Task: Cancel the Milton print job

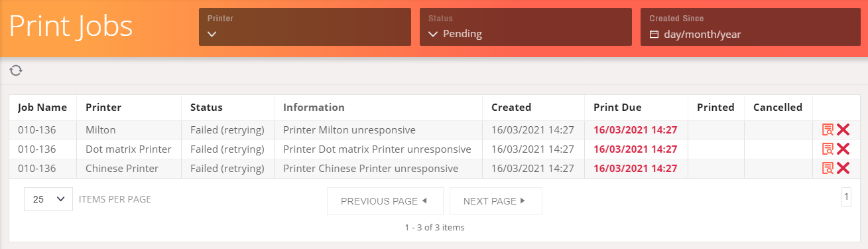Action: tap(843, 130)
